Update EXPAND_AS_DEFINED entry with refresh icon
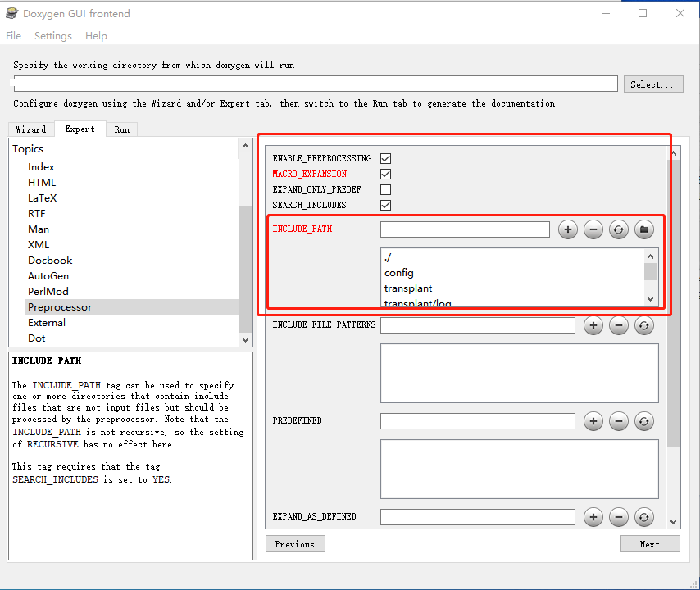The width and height of the screenshot is (700, 590). (644, 517)
